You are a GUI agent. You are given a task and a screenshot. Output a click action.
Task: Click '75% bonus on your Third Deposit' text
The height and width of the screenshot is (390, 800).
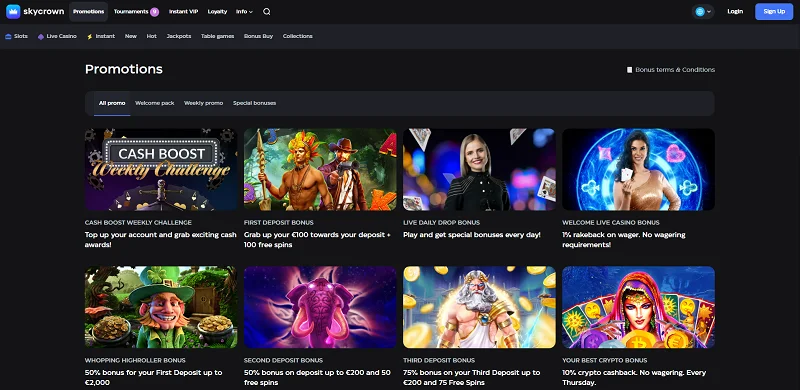pyautogui.click(x=471, y=377)
